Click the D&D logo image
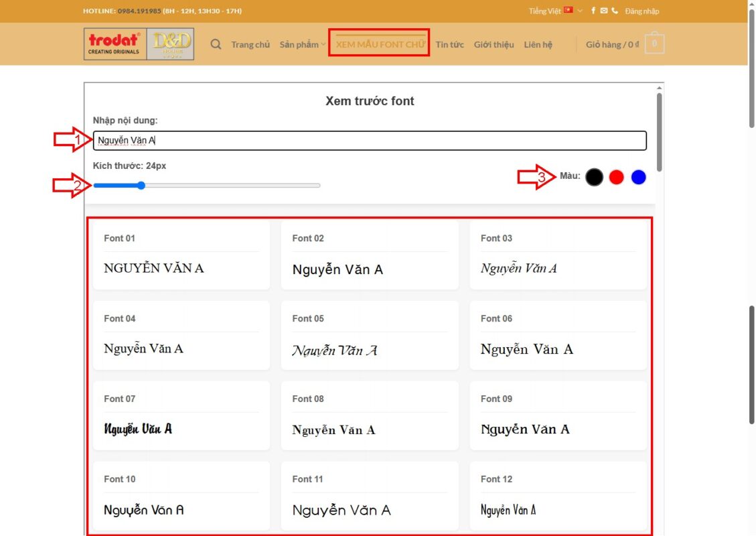The image size is (756, 536). pyautogui.click(x=171, y=44)
